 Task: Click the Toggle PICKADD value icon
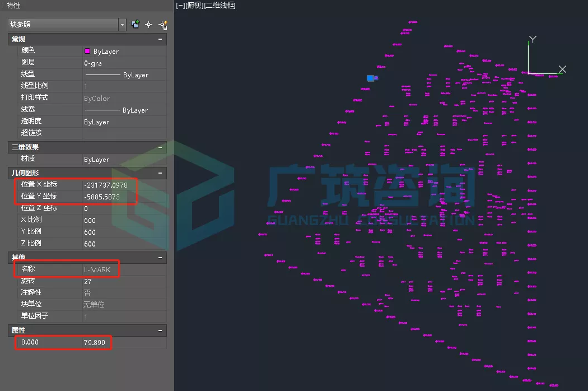[x=135, y=24]
